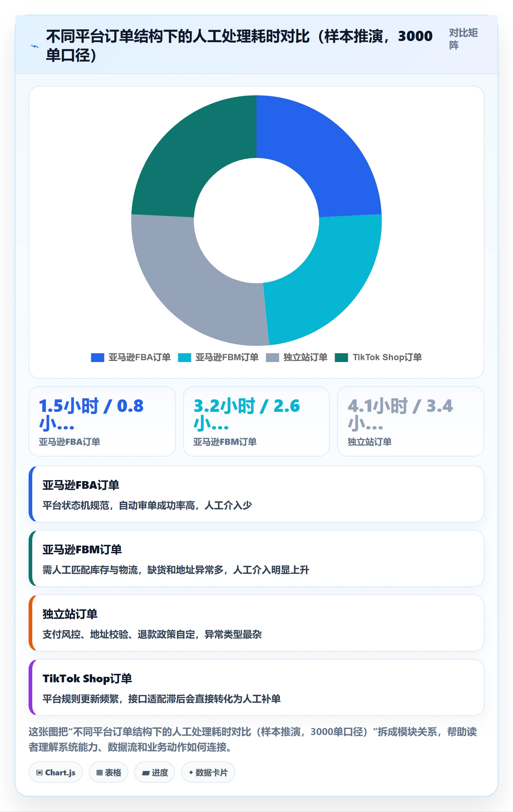Click the chart title 不同平台订单结构下的人工处理耗时对比
The width and height of the screenshot is (513, 812).
tap(178, 37)
